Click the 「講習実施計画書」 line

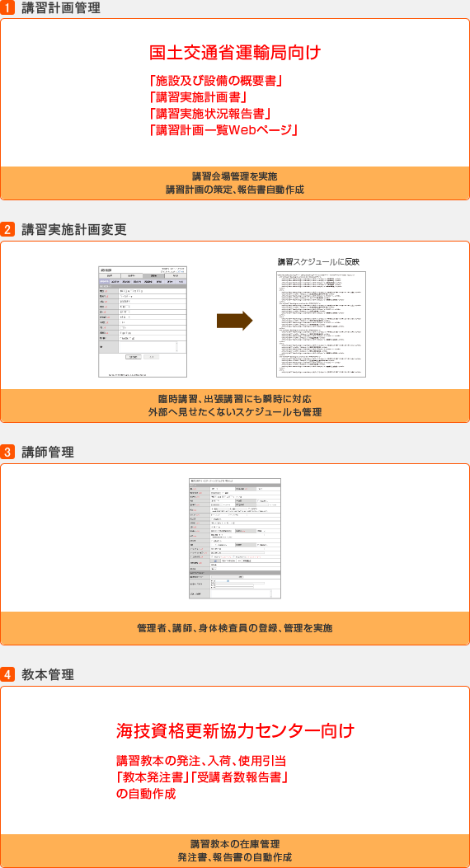tap(198, 98)
